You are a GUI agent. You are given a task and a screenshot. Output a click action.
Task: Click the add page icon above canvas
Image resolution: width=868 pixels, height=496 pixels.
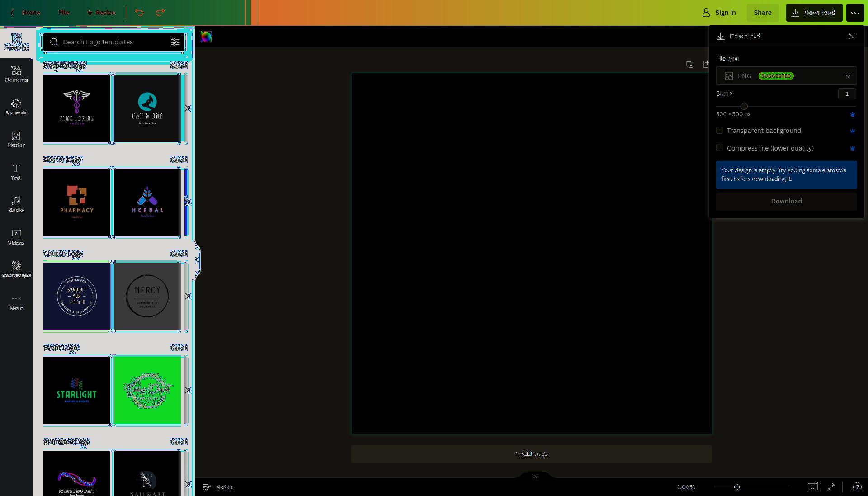pyautogui.click(x=706, y=65)
